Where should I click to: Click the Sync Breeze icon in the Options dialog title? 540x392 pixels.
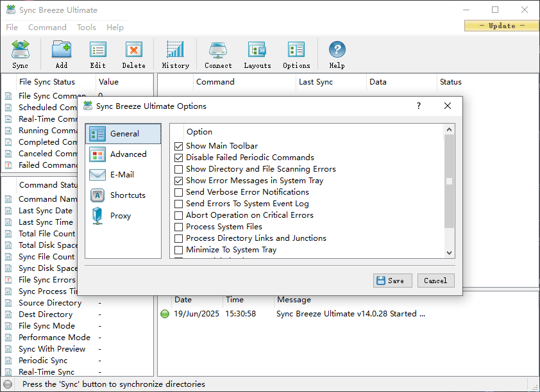pos(88,106)
